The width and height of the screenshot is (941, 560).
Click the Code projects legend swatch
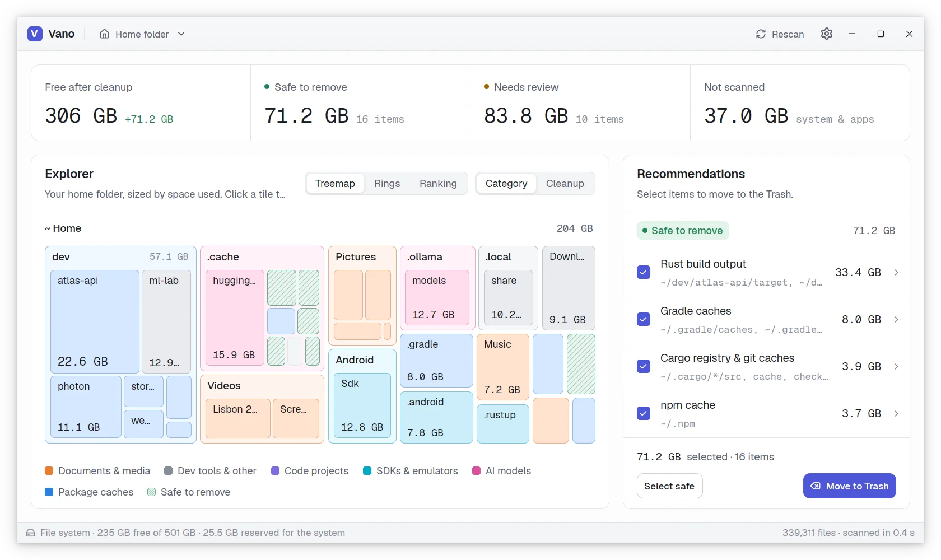[x=275, y=471]
